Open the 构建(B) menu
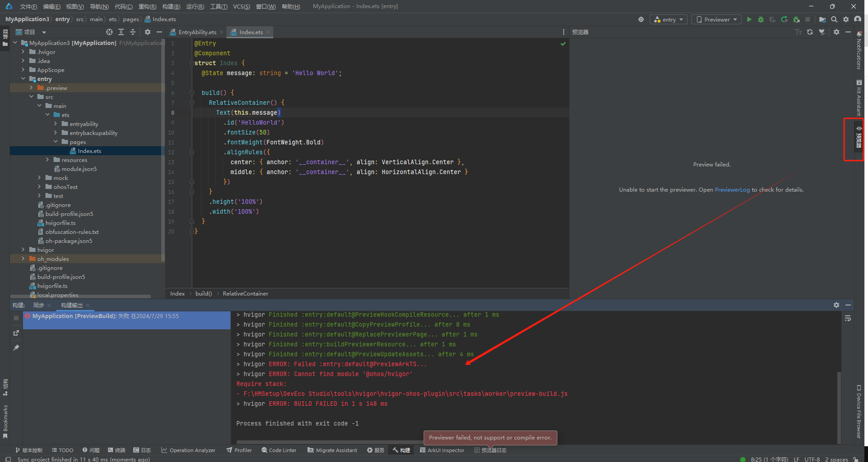Viewport: 868px width, 462px height. [x=171, y=6]
